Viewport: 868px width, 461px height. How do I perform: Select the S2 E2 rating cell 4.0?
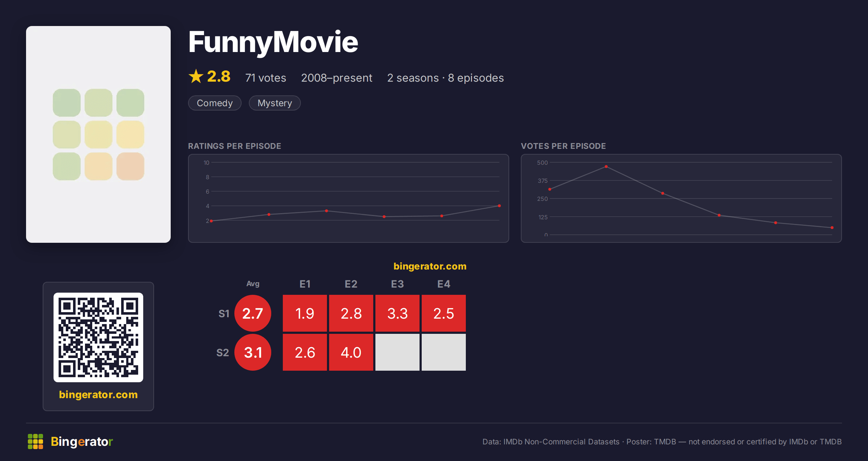click(351, 352)
